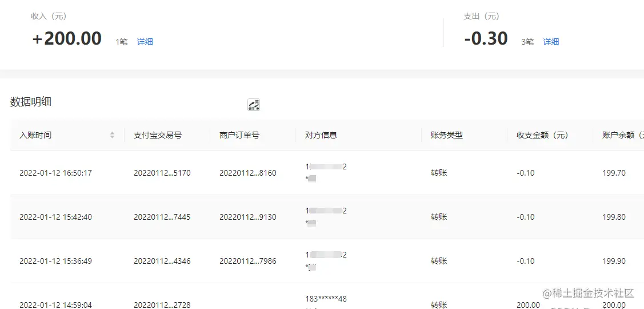Click counterparty info 183******48
This screenshot has width=644, height=309.
tap(326, 299)
